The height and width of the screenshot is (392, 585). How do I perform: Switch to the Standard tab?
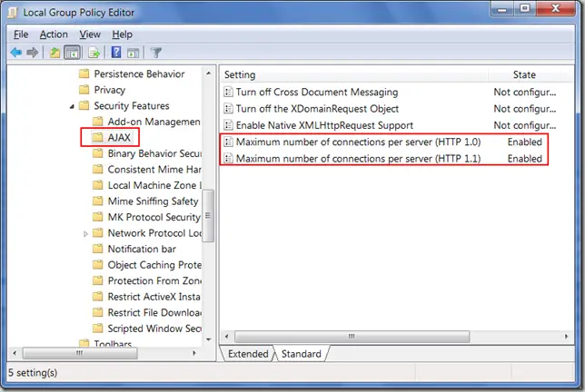pyautogui.click(x=301, y=354)
